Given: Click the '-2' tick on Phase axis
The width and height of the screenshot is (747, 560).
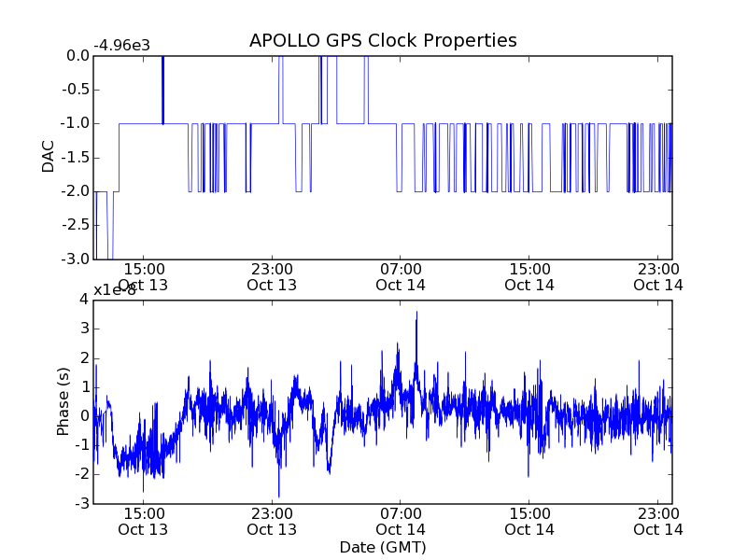Looking at the screenshot, I should pos(82,475).
